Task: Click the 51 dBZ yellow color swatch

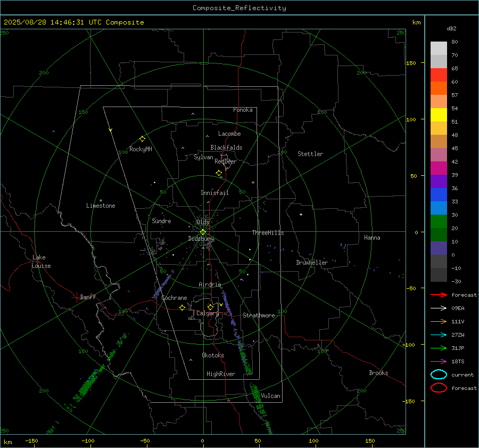Action: [439, 115]
